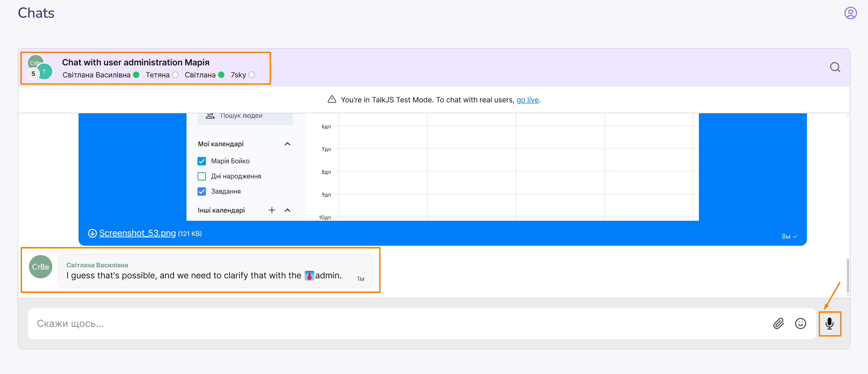
Task: Open the emoji picker smiley icon
Action: point(800,323)
